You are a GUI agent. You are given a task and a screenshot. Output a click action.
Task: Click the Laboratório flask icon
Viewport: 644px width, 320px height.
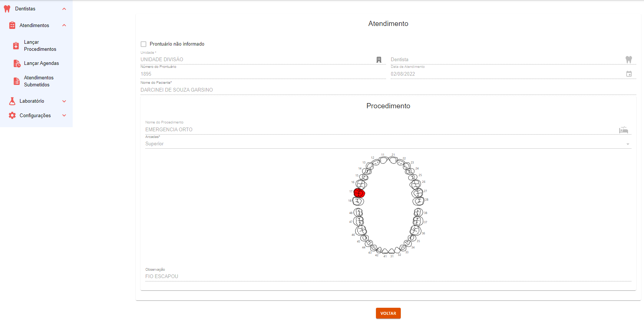coord(12,101)
